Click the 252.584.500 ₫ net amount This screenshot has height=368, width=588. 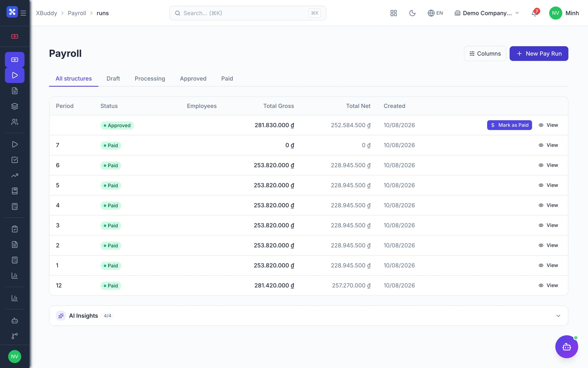coord(351,125)
